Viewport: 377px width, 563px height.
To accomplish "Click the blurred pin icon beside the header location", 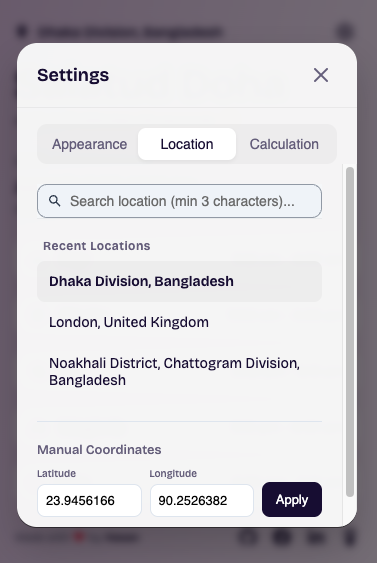I will pos(22,31).
